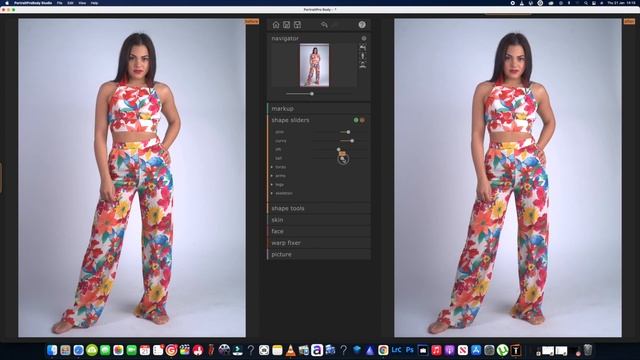Click the full-body figure view icon in navigator
This screenshot has width=640, height=360.
[x=362, y=56]
